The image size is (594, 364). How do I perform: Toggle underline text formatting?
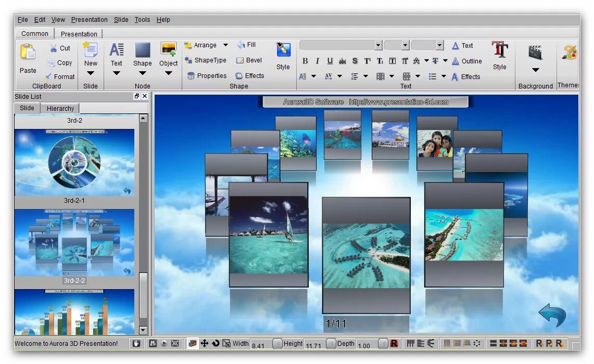pos(330,61)
